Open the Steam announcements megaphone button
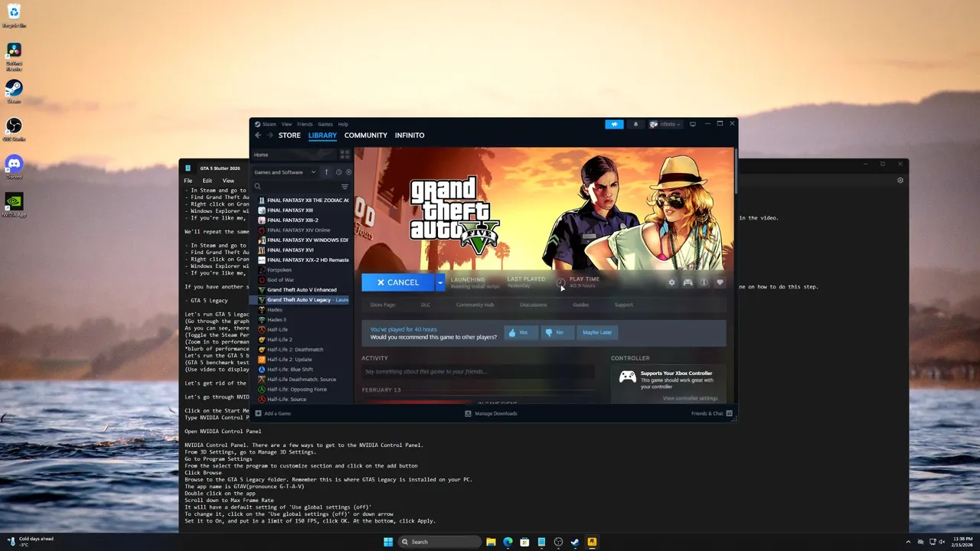This screenshot has width=980, height=551. pyautogui.click(x=614, y=124)
